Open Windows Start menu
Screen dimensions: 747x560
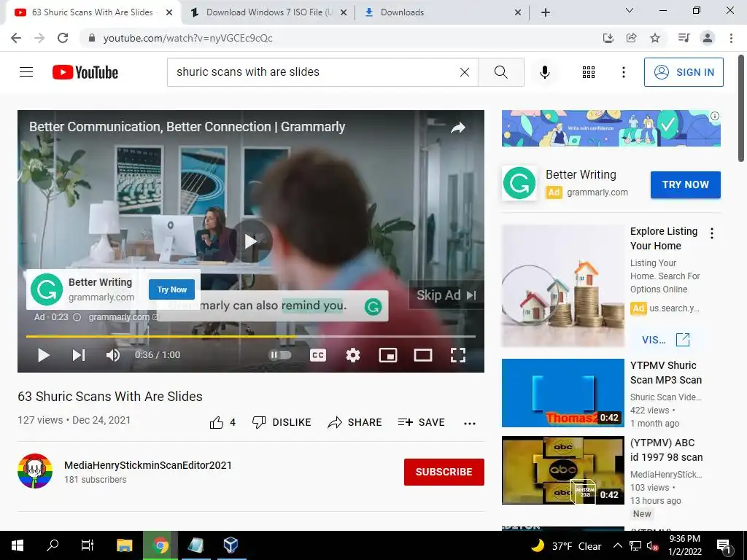[x=18, y=545]
